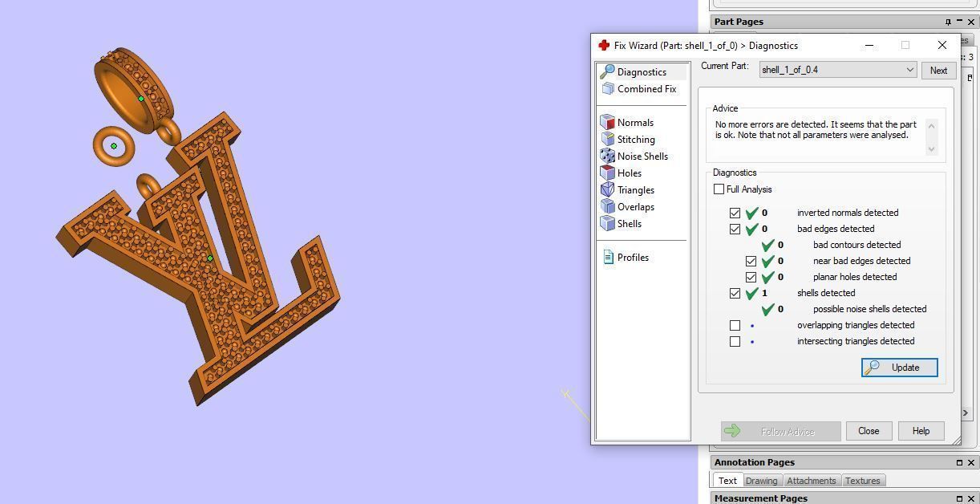Select the Overlaps fix category

[636, 207]
